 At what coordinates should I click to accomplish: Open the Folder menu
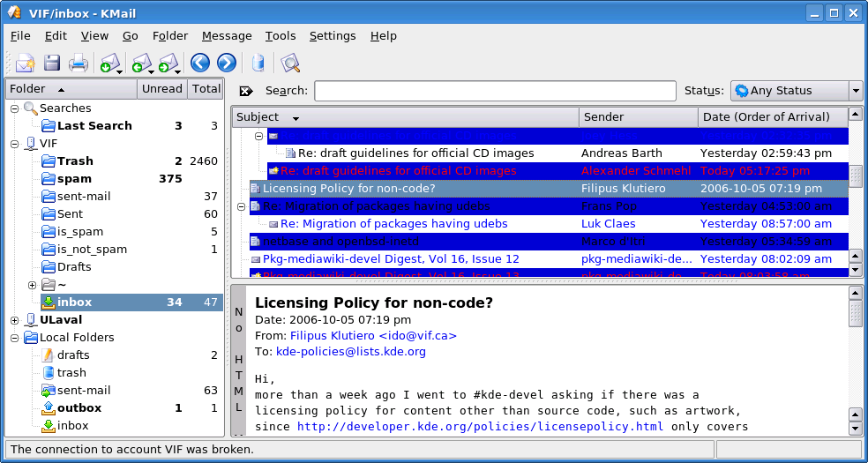coord(170,36)
